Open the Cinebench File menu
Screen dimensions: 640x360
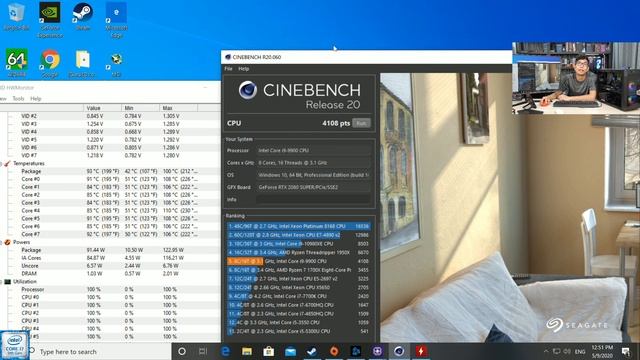pyautogui.click(x=229, y=69)
